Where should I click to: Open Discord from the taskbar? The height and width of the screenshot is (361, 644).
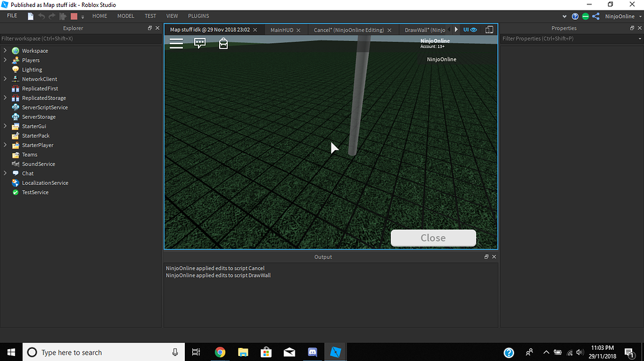tap(312, 352)
